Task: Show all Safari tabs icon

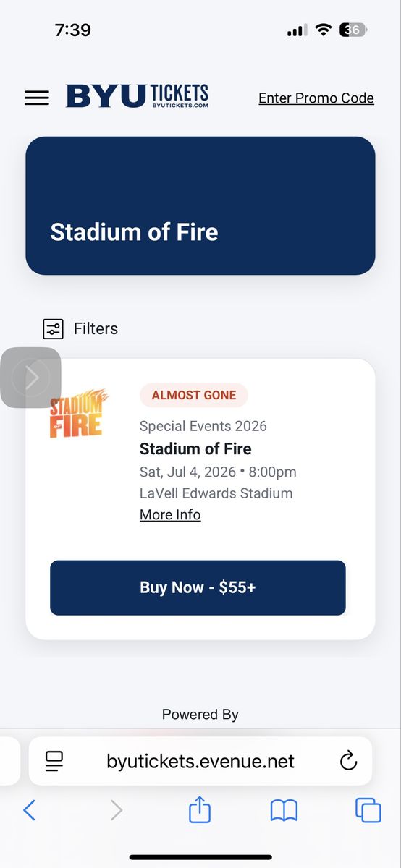Action: point(368,810)
